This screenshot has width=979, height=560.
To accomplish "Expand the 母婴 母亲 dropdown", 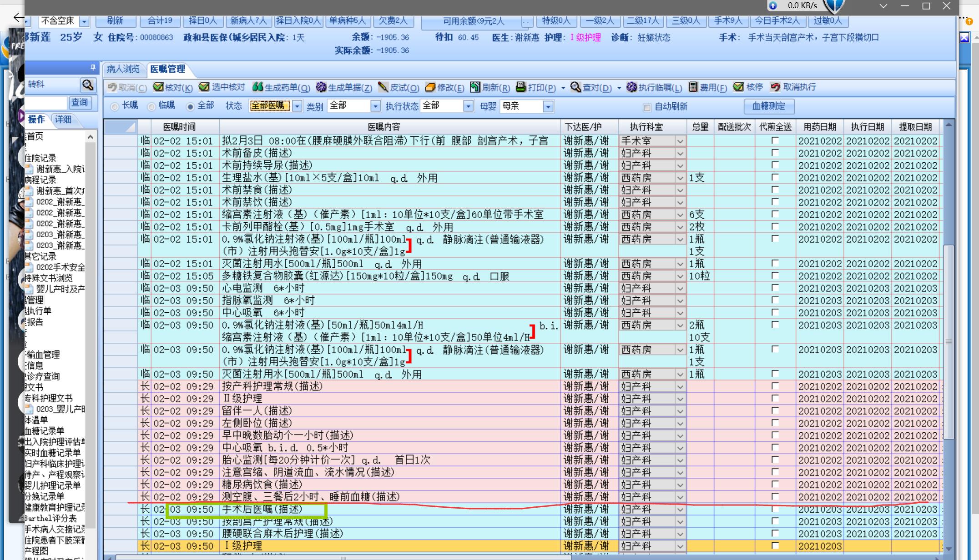I will pyautogui.click(x=548, y=106).
